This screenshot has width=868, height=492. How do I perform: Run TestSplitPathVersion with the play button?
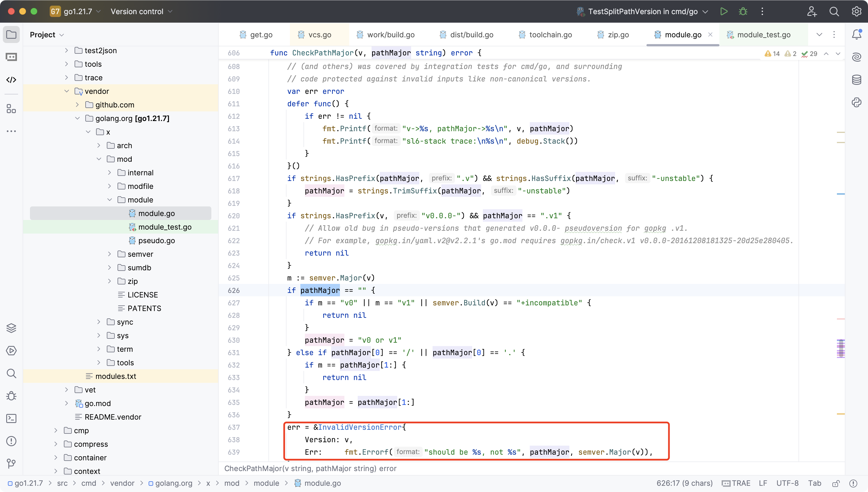724,12
